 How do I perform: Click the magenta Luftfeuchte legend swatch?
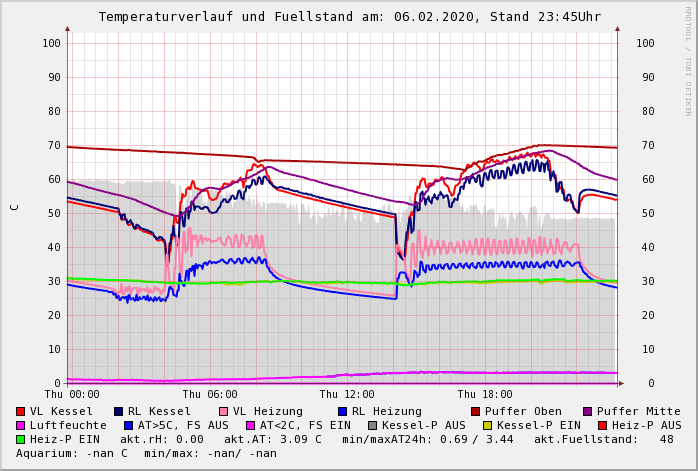coord(21,425)
